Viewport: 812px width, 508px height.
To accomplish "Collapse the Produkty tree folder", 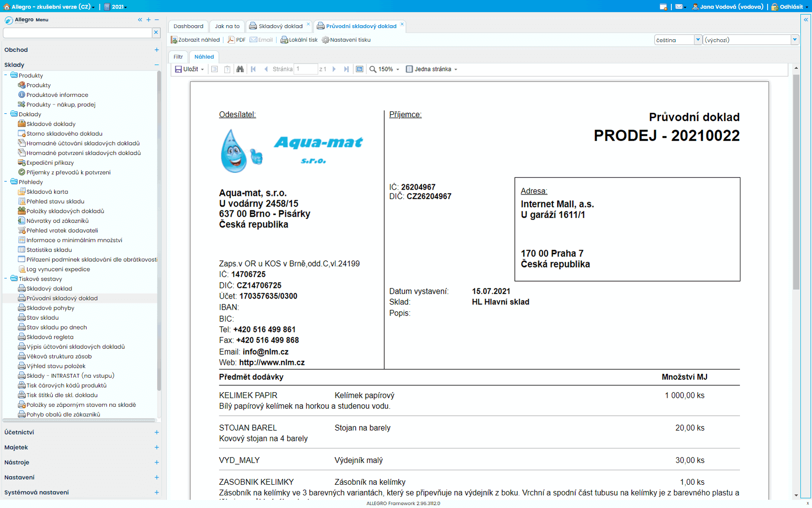I will click(x=6, y=75).
